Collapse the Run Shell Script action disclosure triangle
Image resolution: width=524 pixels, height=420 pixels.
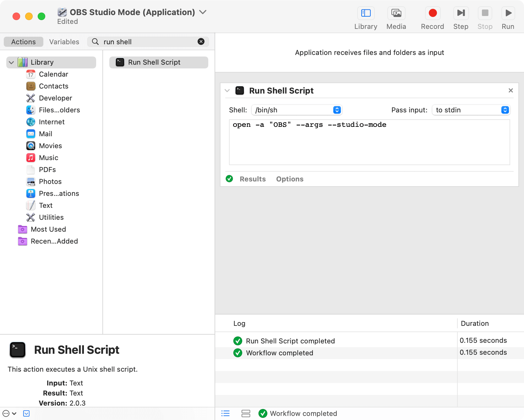227,90
